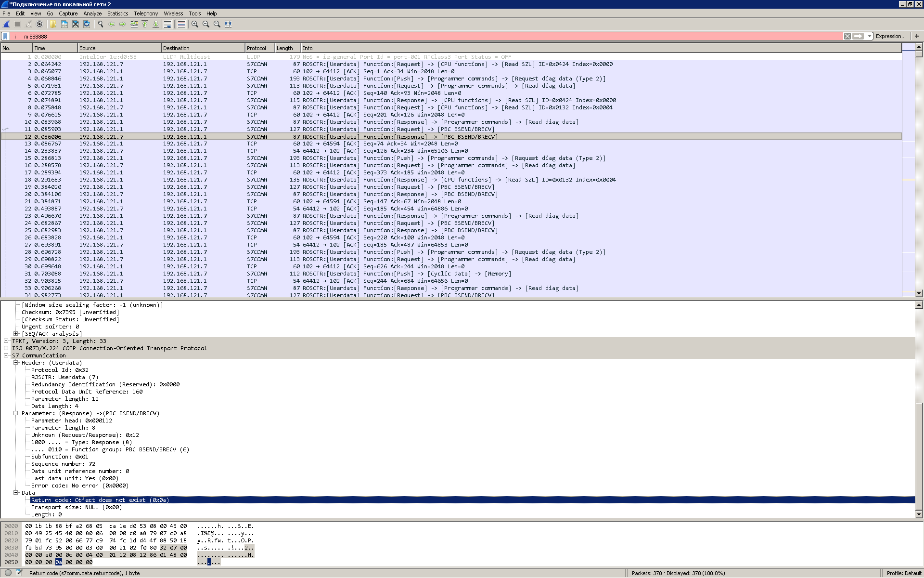Click Reload capture file icon
Screen dimensions: 924x578
pos(87,24)
